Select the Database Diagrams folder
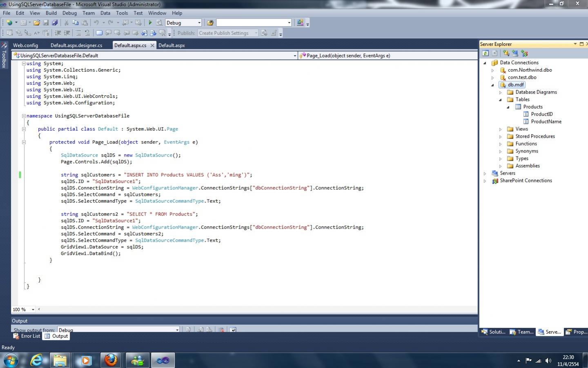The height and width of the screenshot is (368, 588). [536, 92]
